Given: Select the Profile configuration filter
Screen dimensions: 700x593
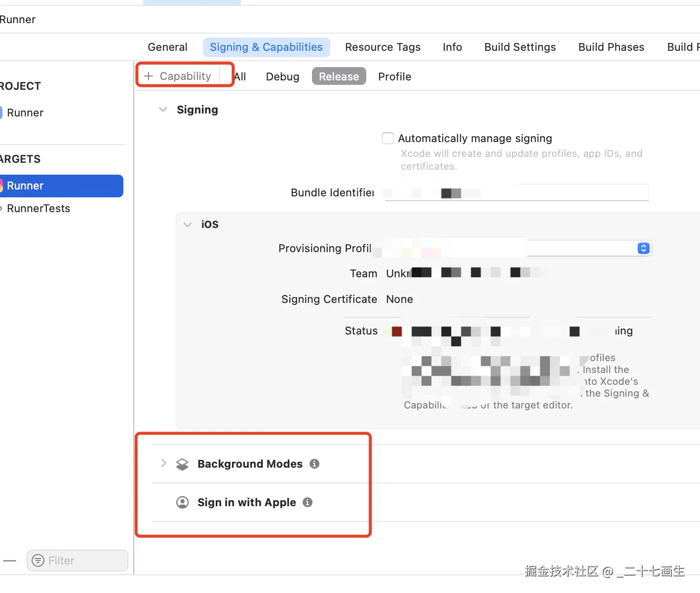Looking at the screenshot, I should (x=394, y=77).
